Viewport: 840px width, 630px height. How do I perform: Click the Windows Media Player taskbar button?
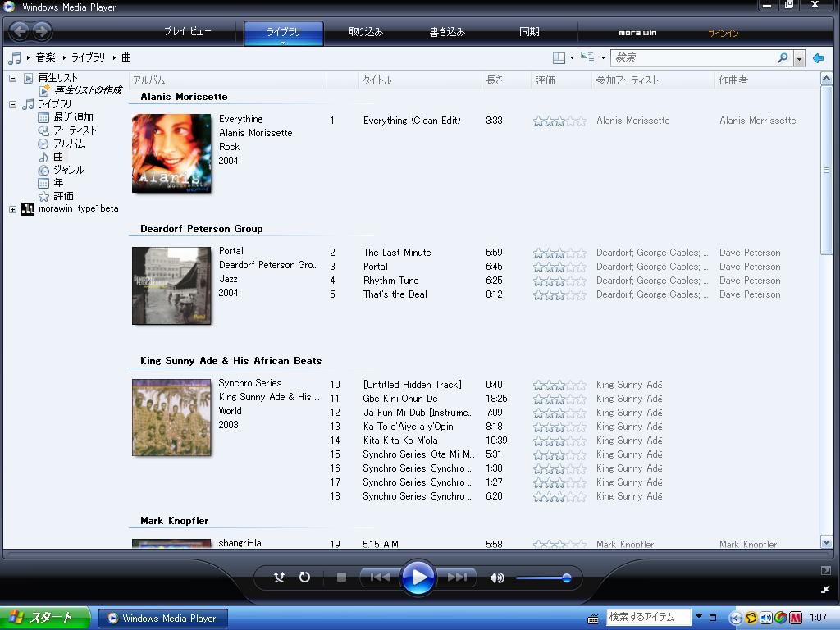click(163, 619)
